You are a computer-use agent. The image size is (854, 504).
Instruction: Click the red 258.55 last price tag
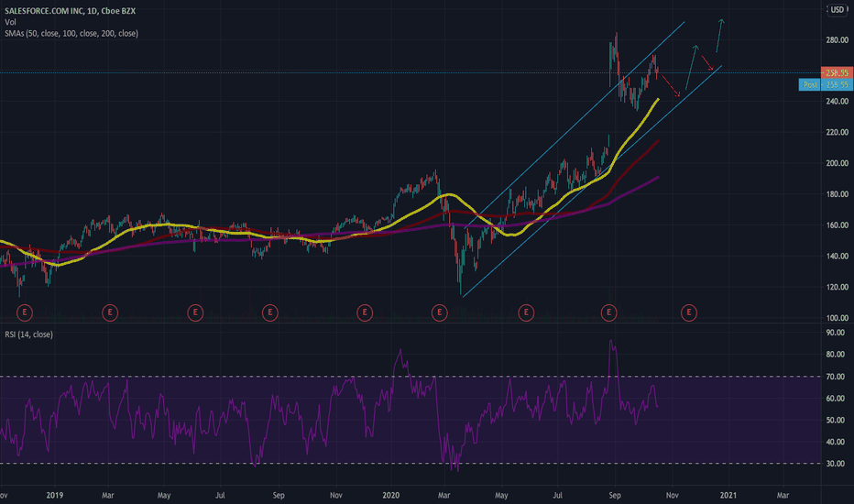837,73
